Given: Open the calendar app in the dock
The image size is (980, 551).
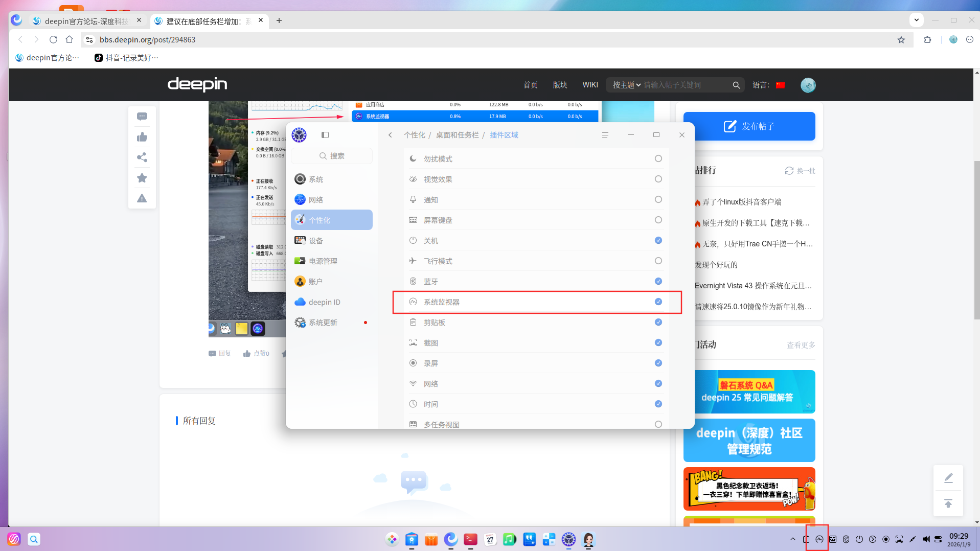Looking at the screenshot, I should 490,539.
